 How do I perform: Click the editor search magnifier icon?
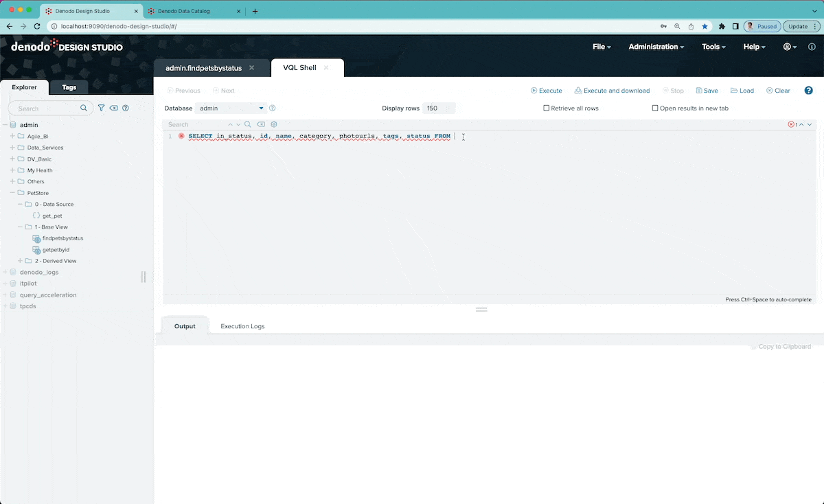point(248,125)
